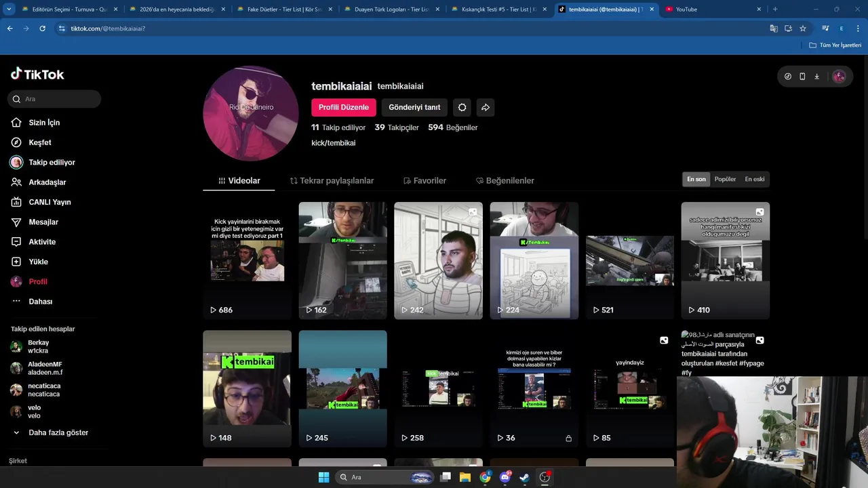The image size is (868, 488).
Task: Open Task View on the taskbar
Action: coord(446,477)
